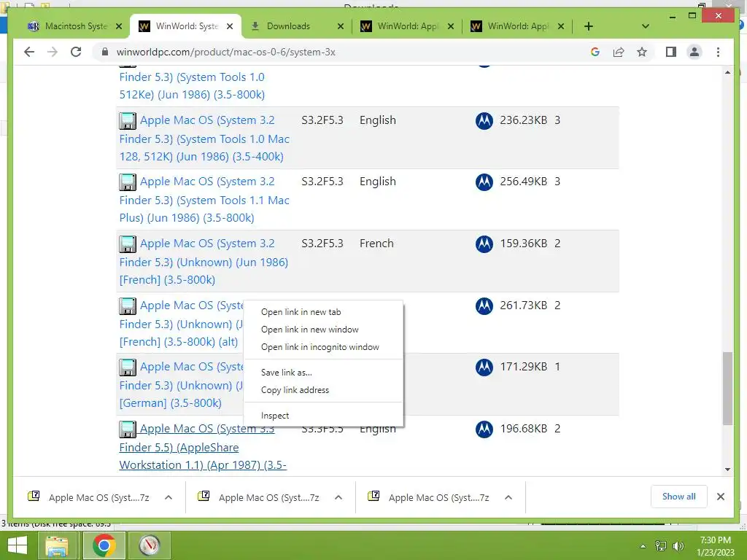Close the downloads bar
The width and height of the screenshot is (747, 560).
click(721, 497)
